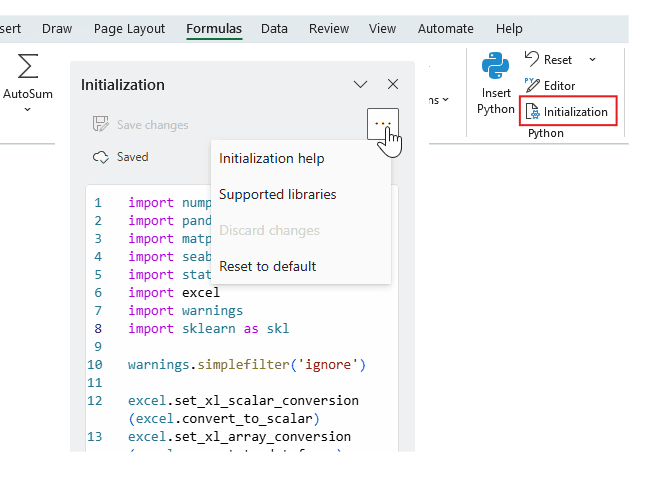650x480 pixels.
Task: Click the Save changes button
Action: (140, 124)
